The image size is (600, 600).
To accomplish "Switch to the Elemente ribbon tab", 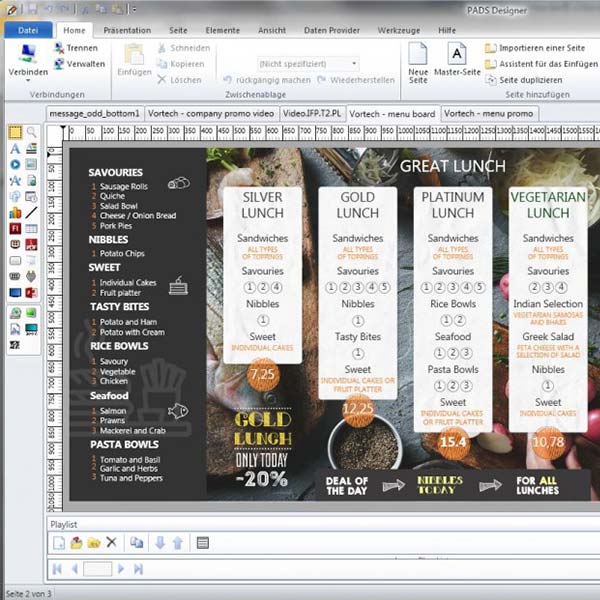I will (x=222, y=30).
